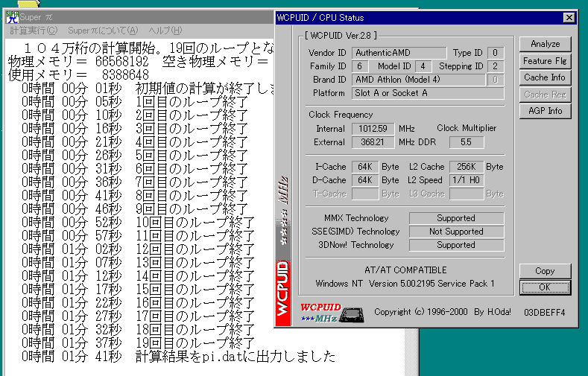This screenshot has width=588, height=376.
Task: Open the 計算実行(C) menu in Super π
Action: pos(34,31)
